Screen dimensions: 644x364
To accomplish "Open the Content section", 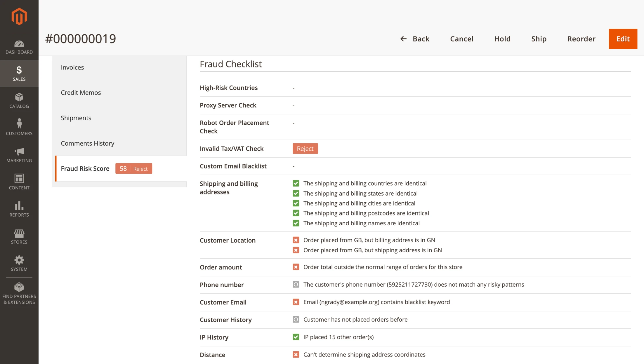I will point(19,182).
